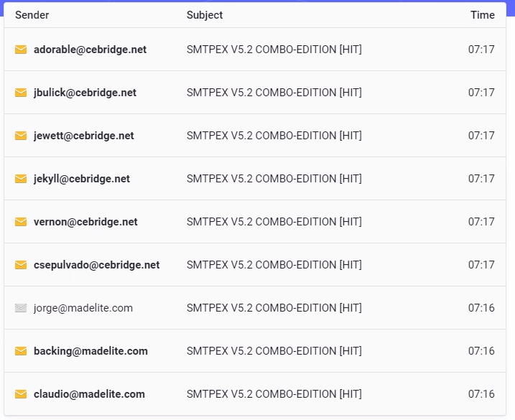This screenshot has height=420, width=515.
Task: Open the email from adorable@cebridge.net
Action: (x=255, y=50)
